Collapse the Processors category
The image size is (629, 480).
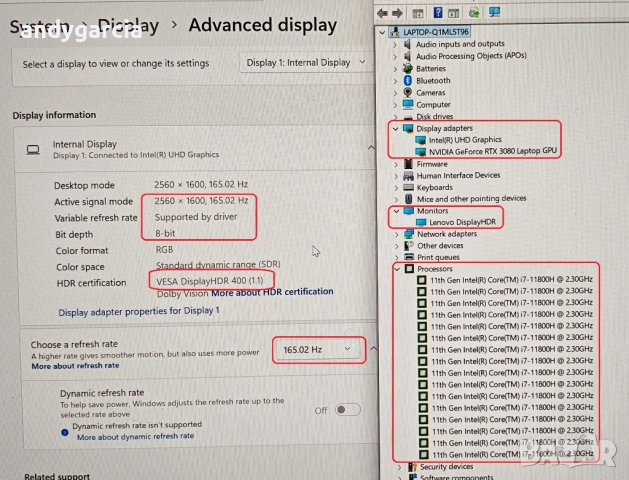pos(398,269)
